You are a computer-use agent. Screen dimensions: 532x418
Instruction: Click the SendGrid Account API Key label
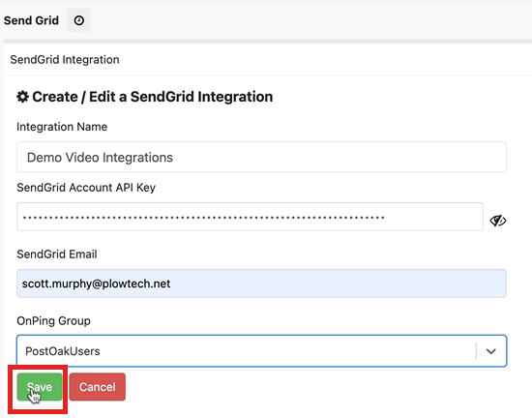coord(86,188)
